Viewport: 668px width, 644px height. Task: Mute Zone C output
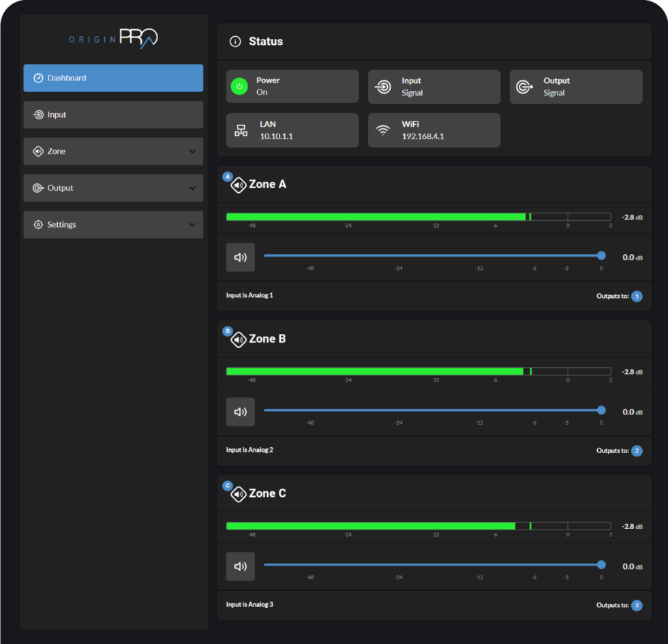240,566
